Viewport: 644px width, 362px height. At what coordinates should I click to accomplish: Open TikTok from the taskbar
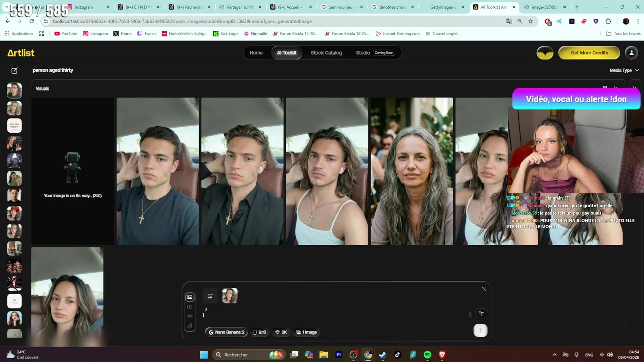click(x=397, y=355)
